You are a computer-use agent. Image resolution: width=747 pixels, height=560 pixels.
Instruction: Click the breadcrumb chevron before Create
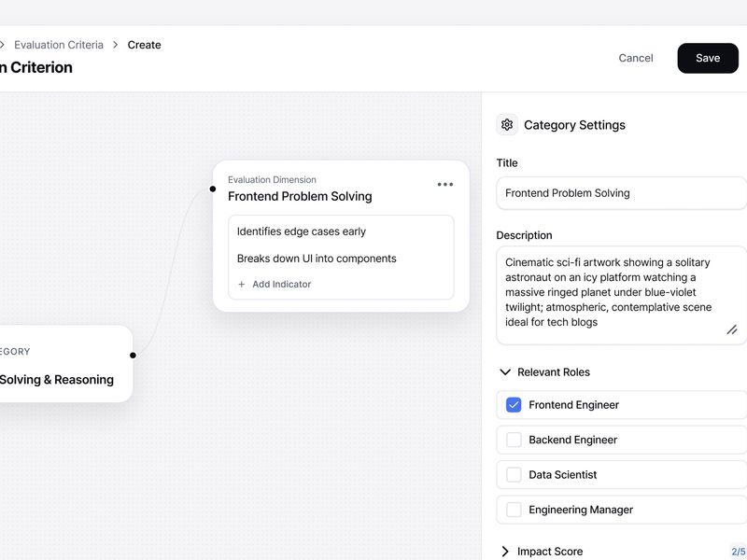(114, 44)
